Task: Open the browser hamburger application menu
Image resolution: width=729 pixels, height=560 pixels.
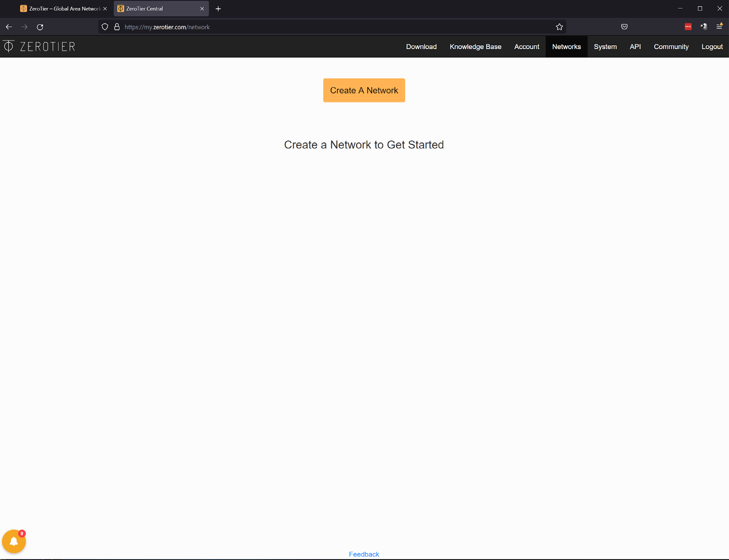Action: coord(720,27)
